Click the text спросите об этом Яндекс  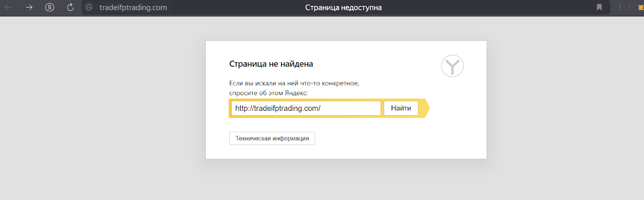(268, 93)
